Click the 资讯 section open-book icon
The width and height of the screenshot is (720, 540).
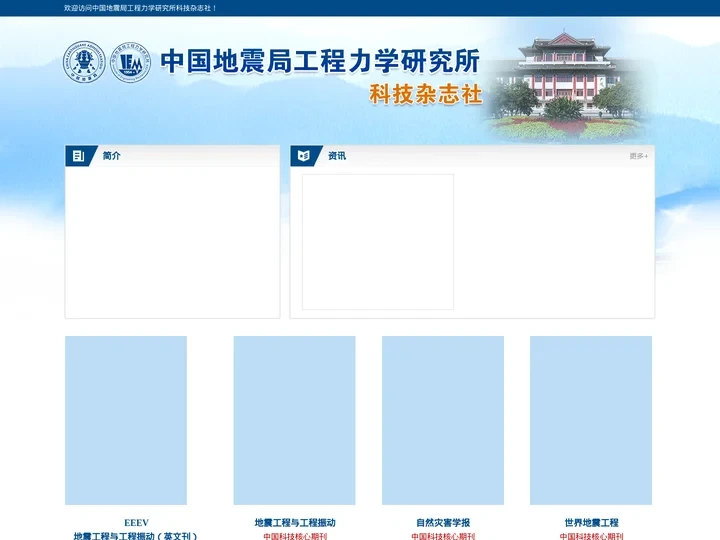click(304, 156)
